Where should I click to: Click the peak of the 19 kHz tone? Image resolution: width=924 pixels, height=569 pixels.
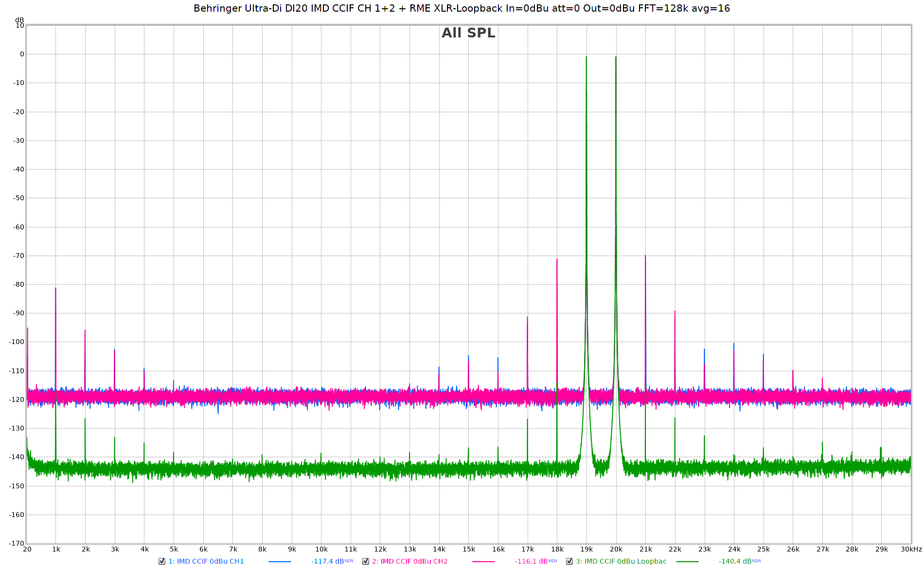click(x=586, y=57)
